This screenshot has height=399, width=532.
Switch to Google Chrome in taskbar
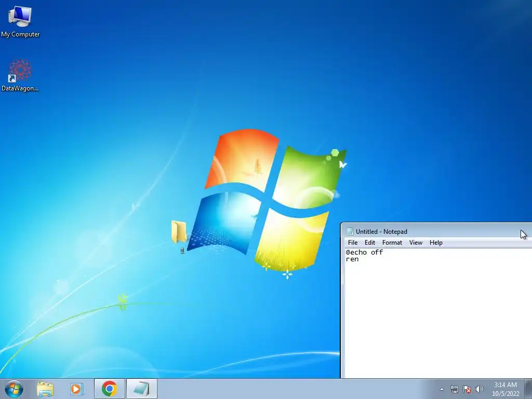pos(109,389)
